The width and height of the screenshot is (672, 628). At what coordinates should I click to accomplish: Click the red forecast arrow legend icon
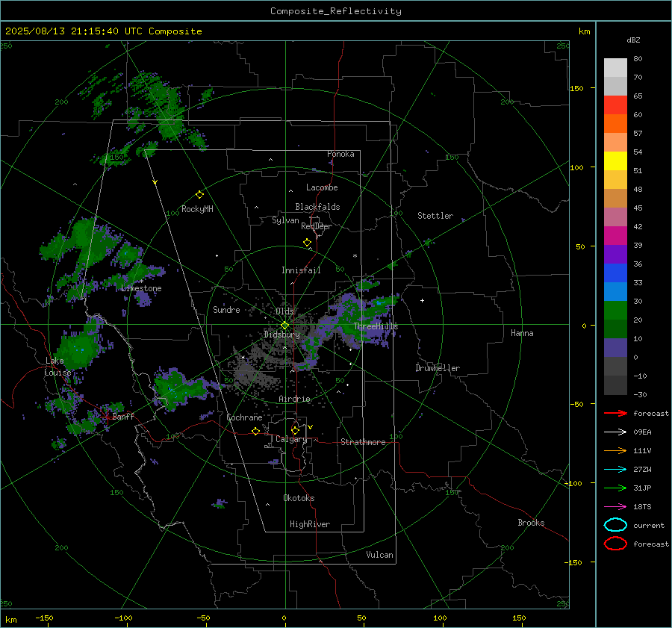615,413
